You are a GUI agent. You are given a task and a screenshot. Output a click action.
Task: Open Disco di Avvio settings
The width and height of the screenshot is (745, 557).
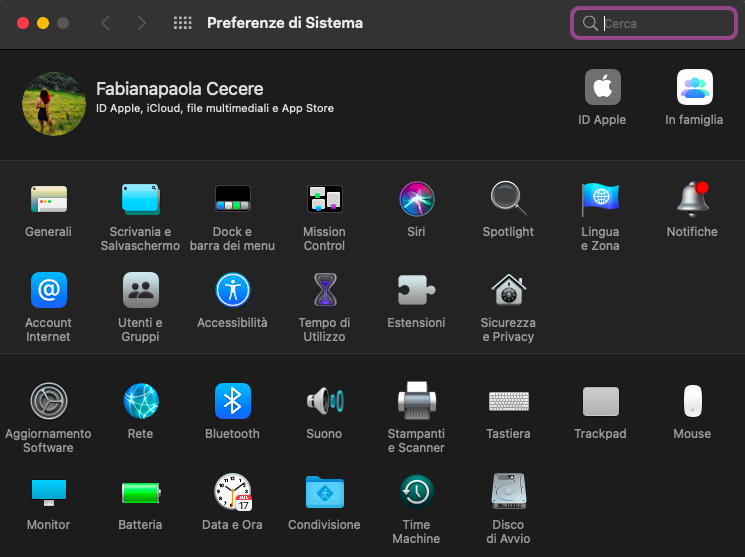(508, 493)
